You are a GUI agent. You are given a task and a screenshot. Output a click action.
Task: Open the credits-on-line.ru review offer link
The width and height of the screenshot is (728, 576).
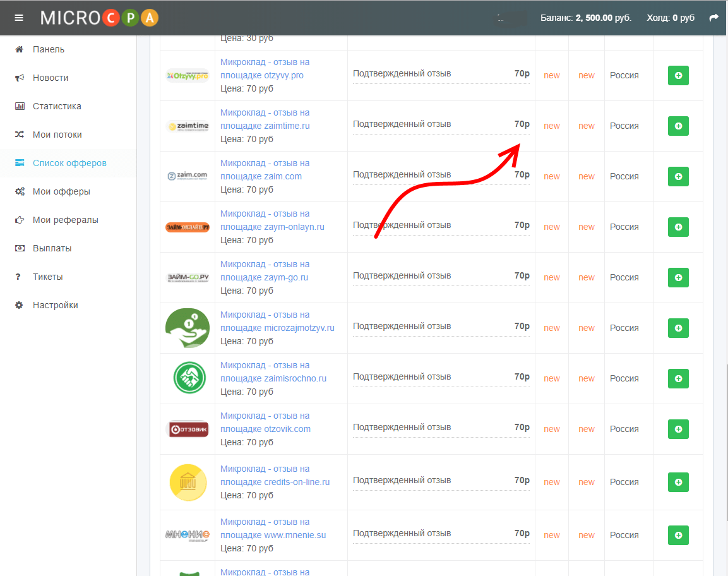click(275, 476)
